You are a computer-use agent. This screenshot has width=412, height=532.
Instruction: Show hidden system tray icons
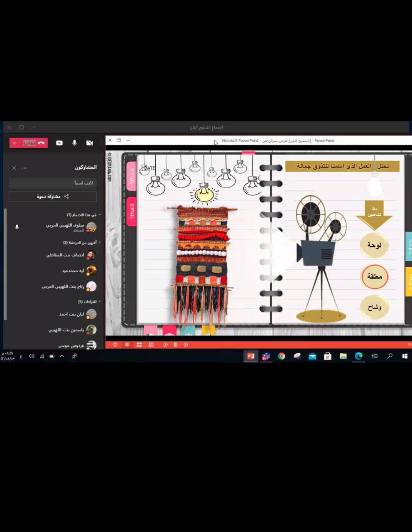[62, 356]
